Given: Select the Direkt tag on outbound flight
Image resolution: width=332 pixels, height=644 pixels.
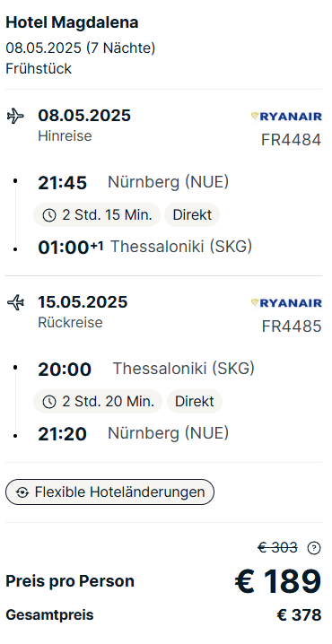Looking at the screenshot, I should [x=192, y=214].
